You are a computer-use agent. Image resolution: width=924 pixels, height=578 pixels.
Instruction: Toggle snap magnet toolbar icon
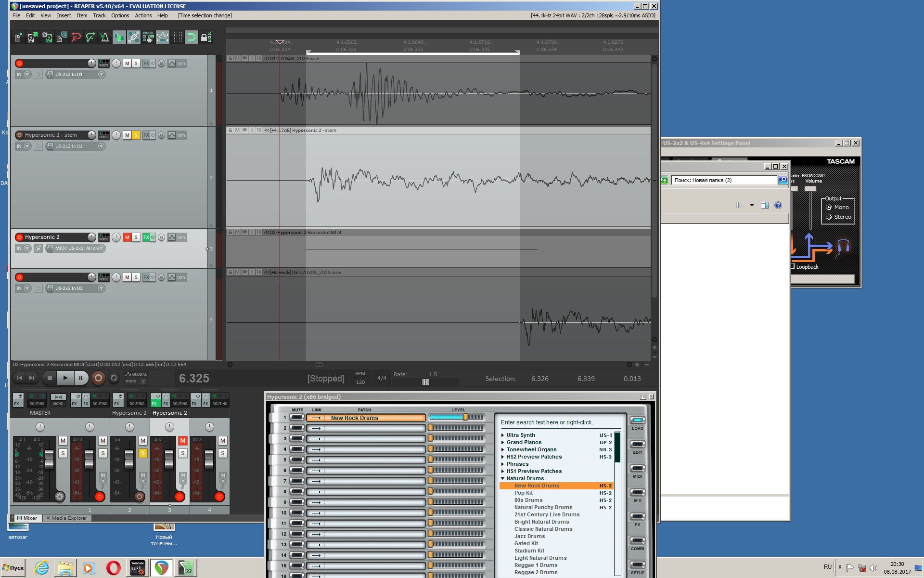coord(191,38)
